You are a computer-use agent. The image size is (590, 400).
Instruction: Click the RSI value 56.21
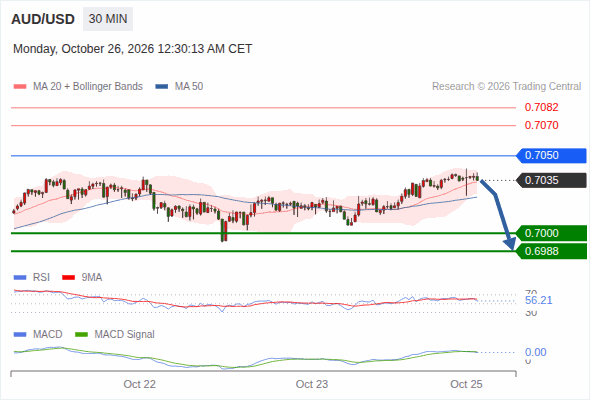point(539,300)
